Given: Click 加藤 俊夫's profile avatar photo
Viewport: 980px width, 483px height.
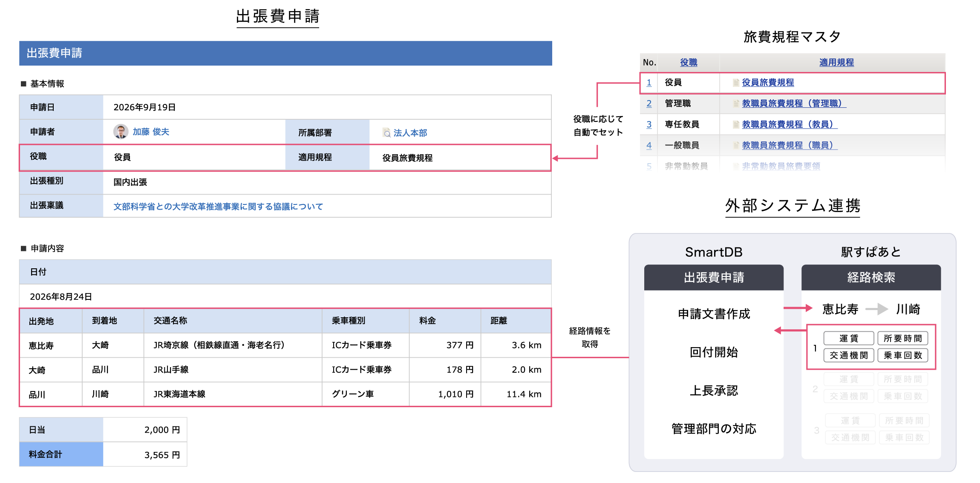Looking at the screenshot, I should [x=121, y=132].
